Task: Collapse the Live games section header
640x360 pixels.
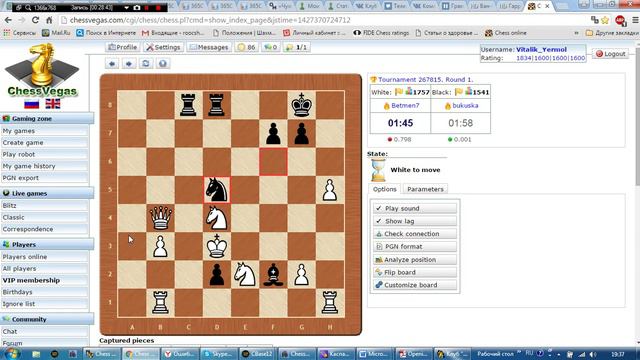Action: 47,193
